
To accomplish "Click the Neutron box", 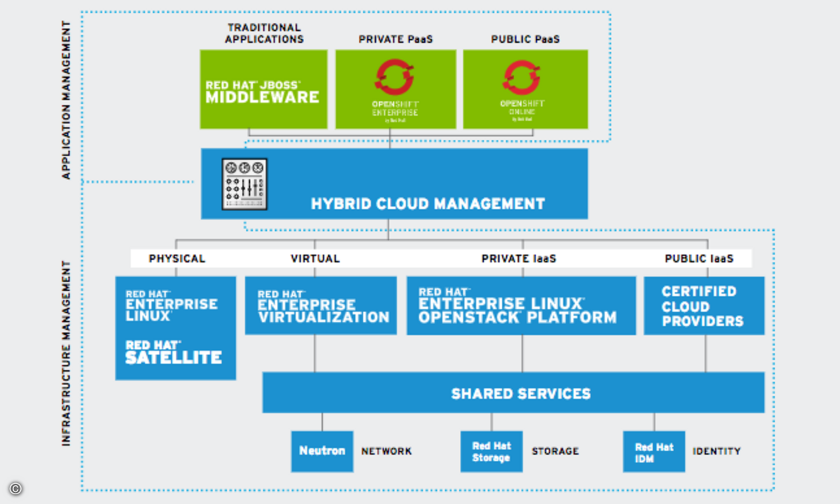I will (x=322, y=451).
